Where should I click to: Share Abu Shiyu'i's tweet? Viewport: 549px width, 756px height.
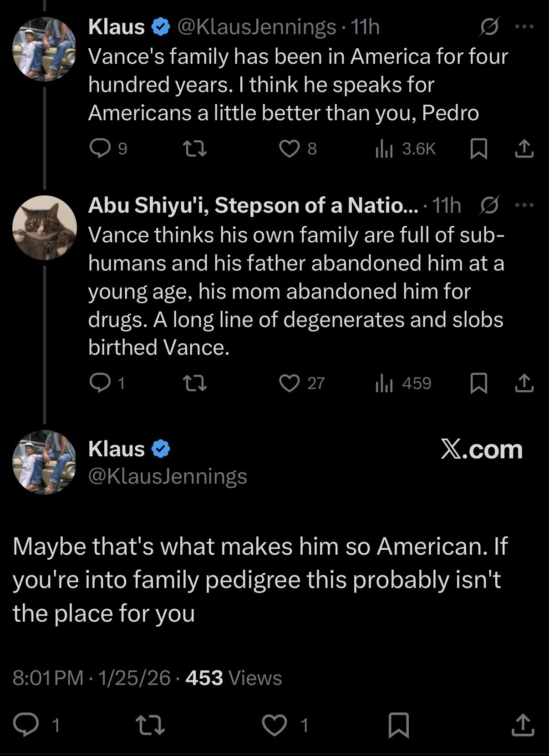click(x=524, y=383)
